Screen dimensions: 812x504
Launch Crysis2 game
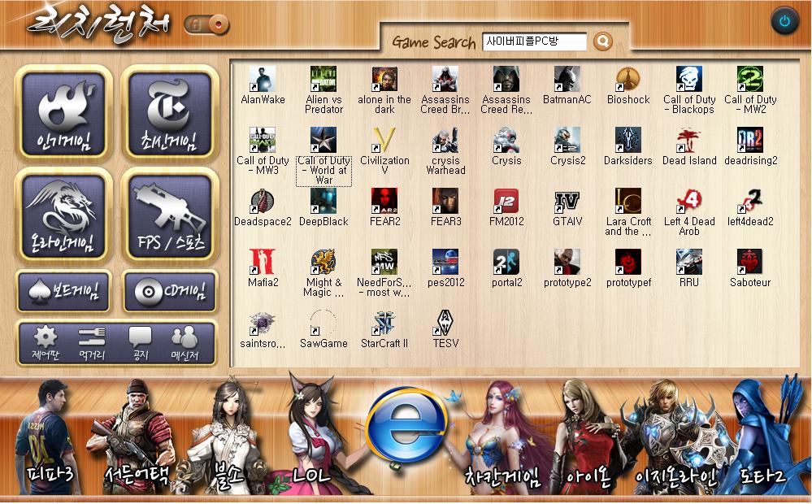point(567,146)
